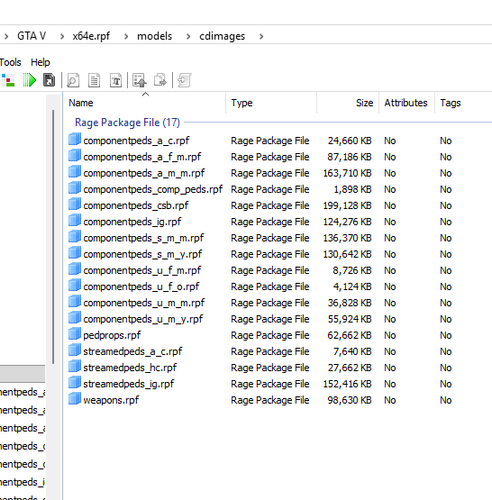Expand the chevron after models breadcrumb
492x500 pixels.
coord(188,36)
